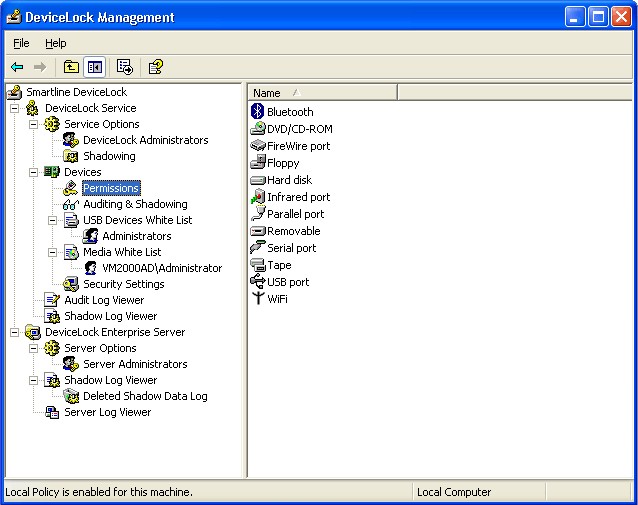The width and height of the screenshot is (638, 505).
Task: Click the Up One Level folder icon
Action: (x=71, y=67)
